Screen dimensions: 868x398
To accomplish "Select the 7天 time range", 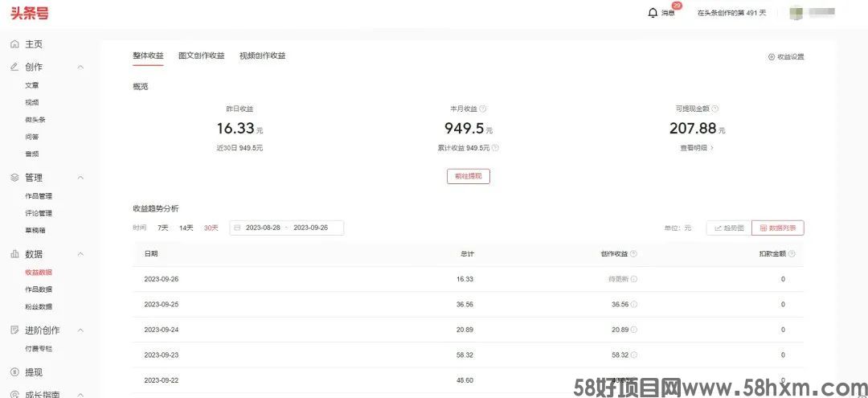I will (162, 228).
